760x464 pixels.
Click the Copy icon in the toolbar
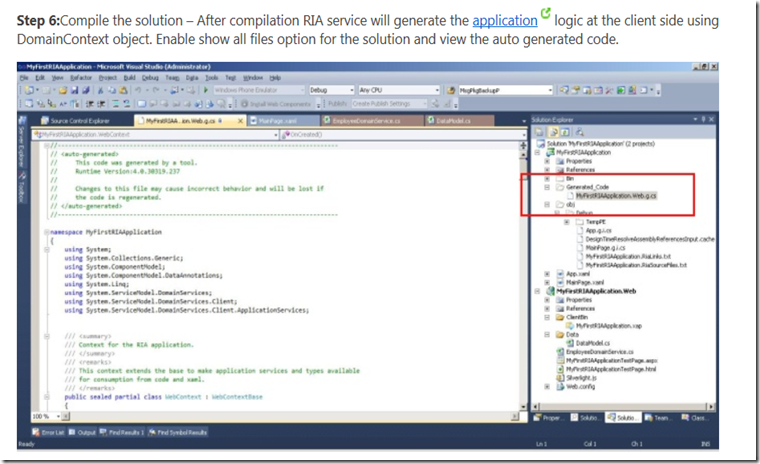coord(111,90)
